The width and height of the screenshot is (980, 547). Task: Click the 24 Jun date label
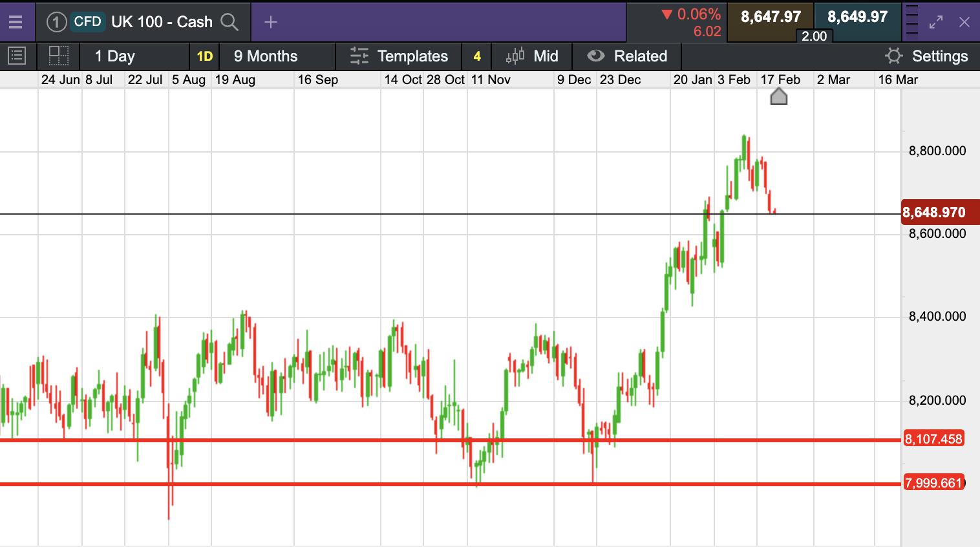tap(61, 80)
